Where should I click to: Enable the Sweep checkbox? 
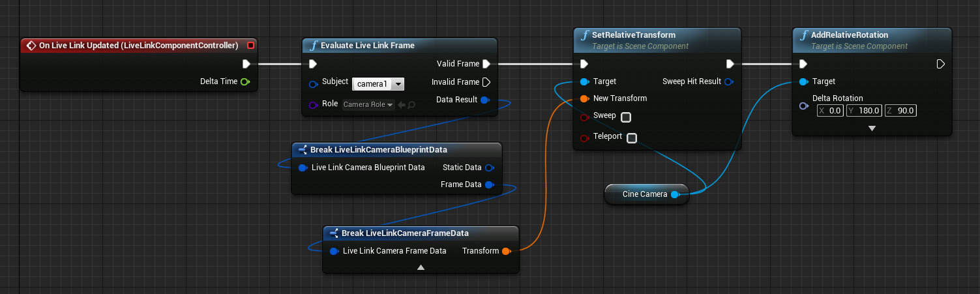[x=626, y=117]
